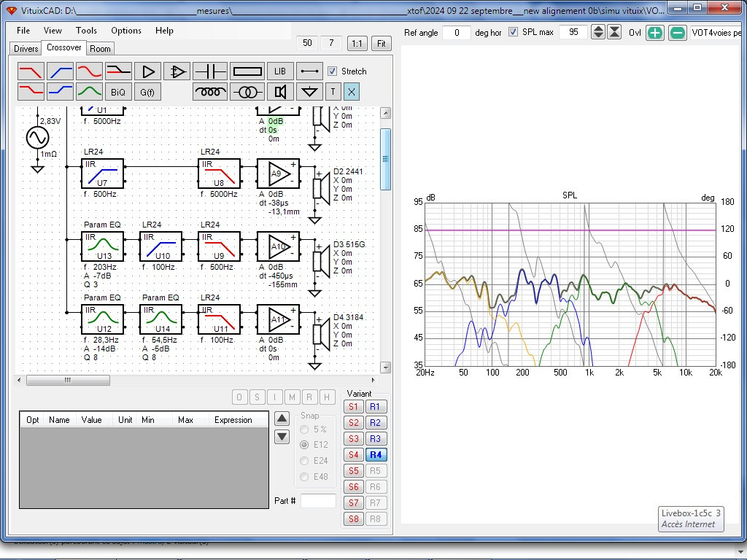The height and width of the screenshot is (560, 747).
Task: Select variant S4
Action: [x=354, y=455]
